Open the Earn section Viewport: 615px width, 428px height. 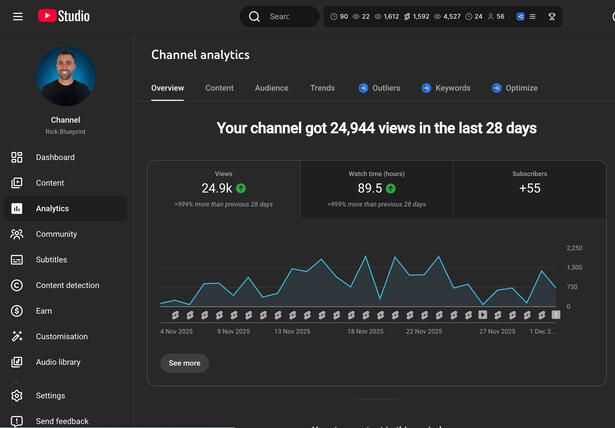(x=44, y=311)
